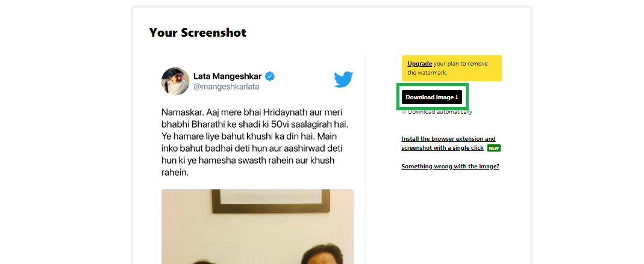Enable the Download automatically checkbox

point(404,111)
